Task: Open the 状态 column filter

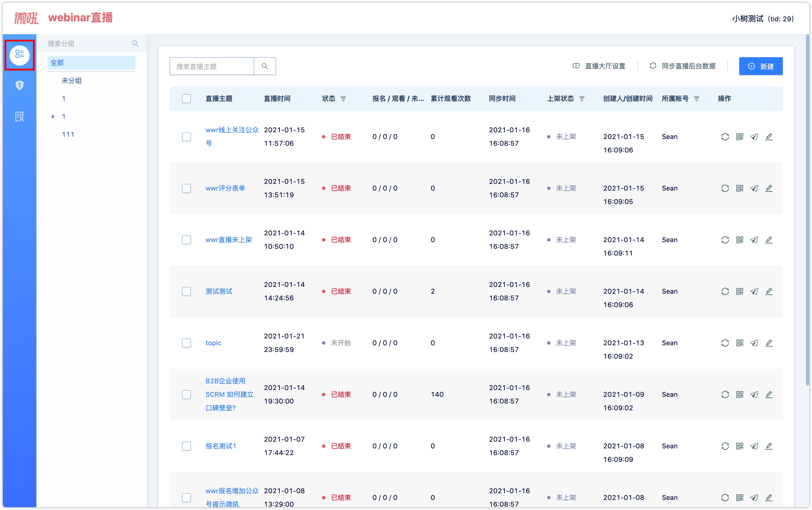Action: point(343,99)
